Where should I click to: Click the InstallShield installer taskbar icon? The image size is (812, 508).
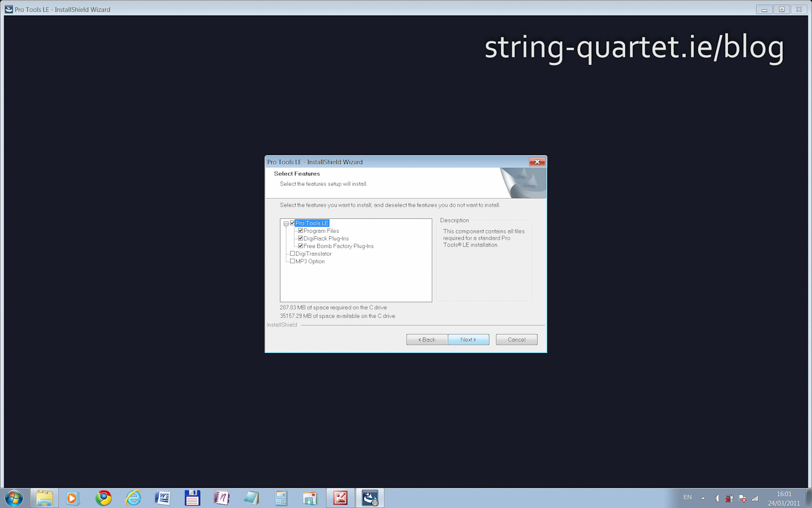click(x=370, y=498)
